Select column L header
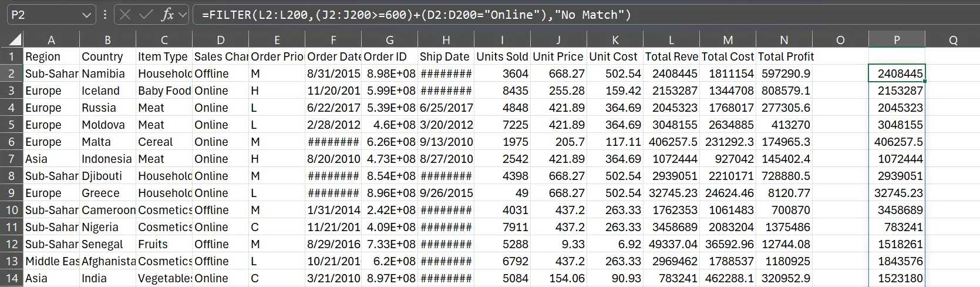This screenshot has width=980, height=287. pos(671,40)
